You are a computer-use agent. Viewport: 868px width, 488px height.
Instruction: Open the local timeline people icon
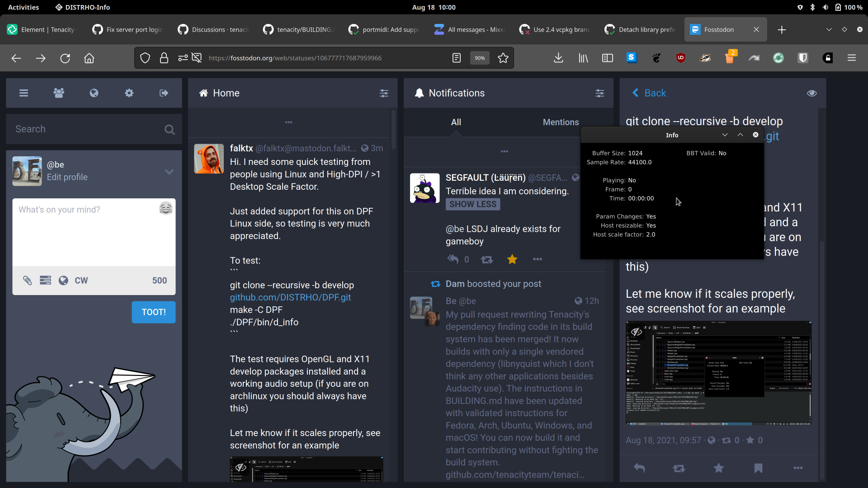click(59, 93)
